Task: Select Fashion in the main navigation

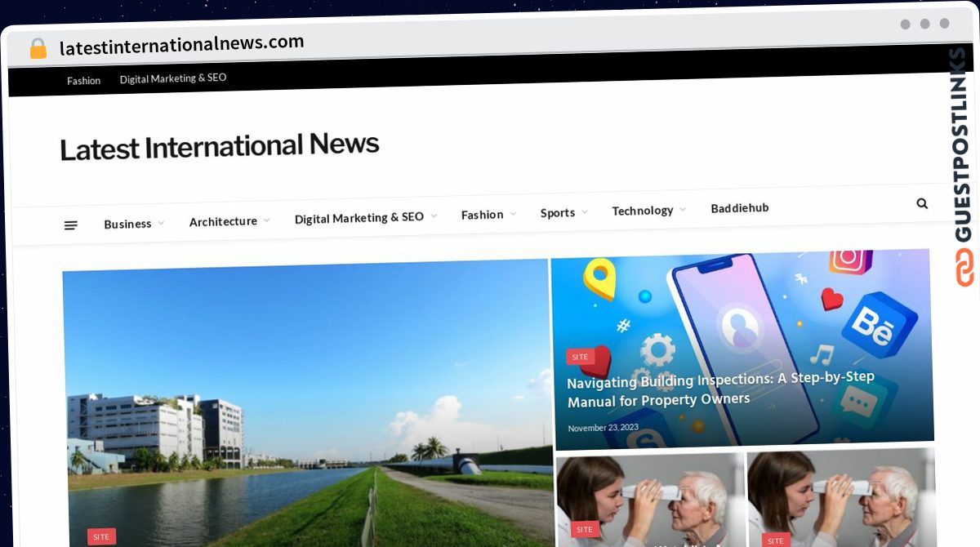Action: point(482,215)
